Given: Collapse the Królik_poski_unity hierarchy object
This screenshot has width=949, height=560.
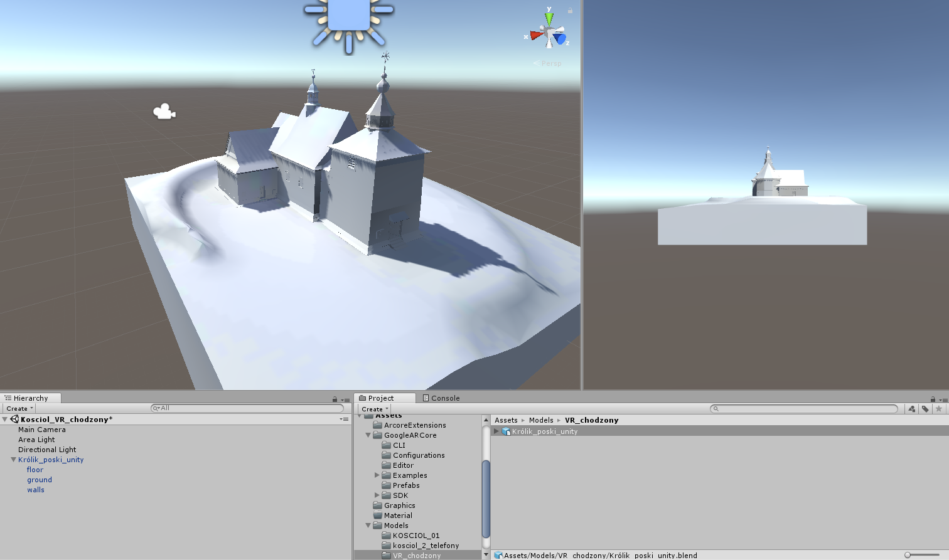Looking at the screenshot, I should [13, 460].
